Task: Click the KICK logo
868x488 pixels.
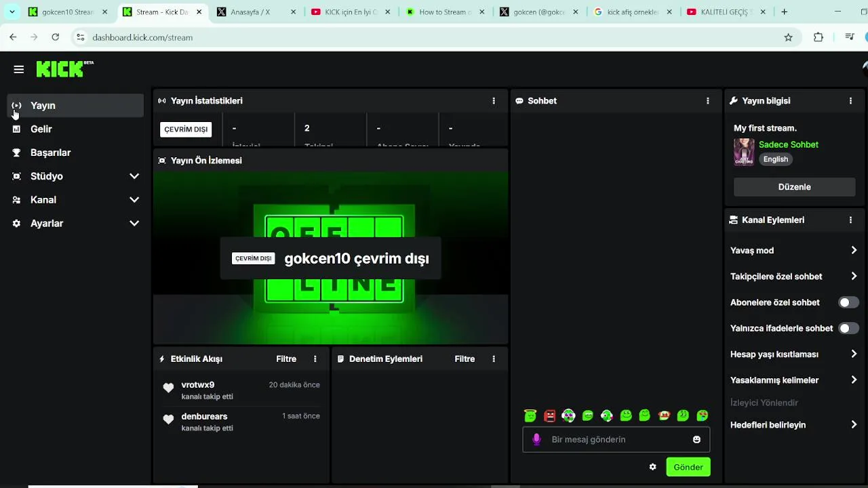Action: point(64,68)
